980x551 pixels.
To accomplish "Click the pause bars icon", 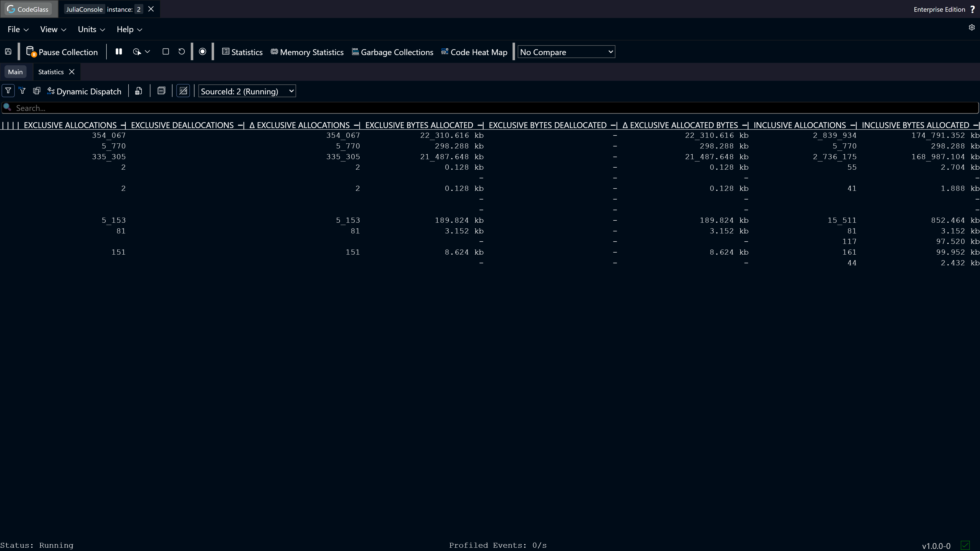I will point(119,52).
